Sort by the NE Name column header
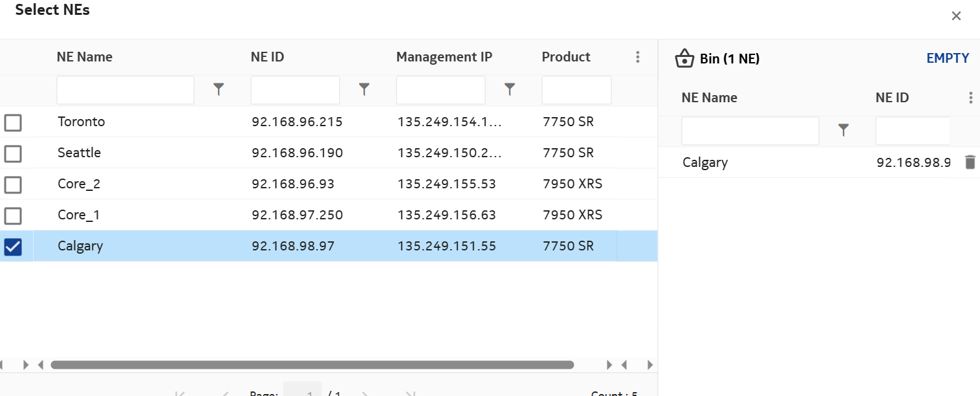980x396 pixels. 85,57
